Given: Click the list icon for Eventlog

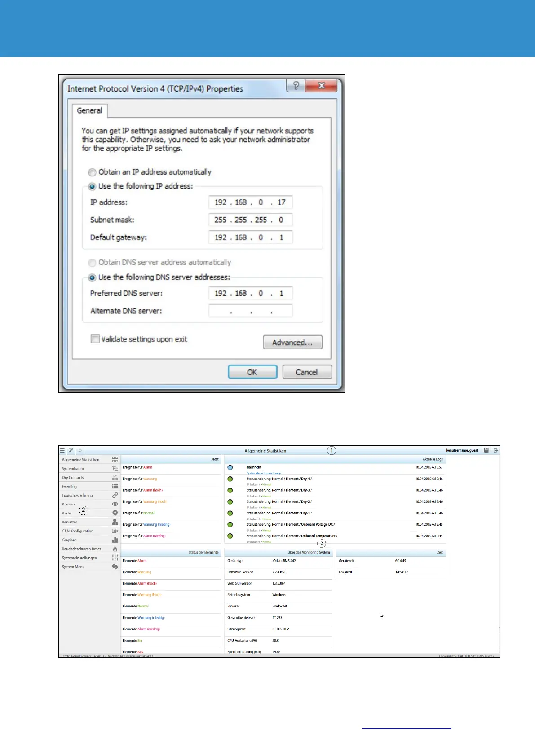Looking at the screenshot, I should (x=115, y=486).
